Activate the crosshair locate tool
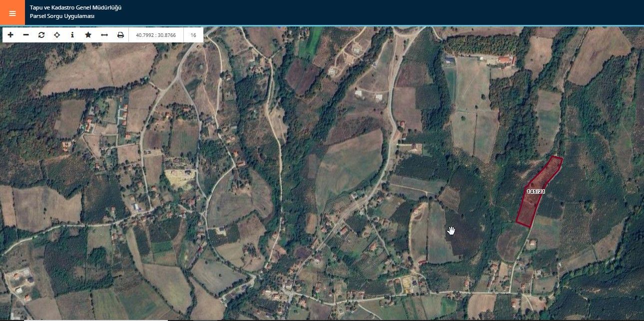 57,35
